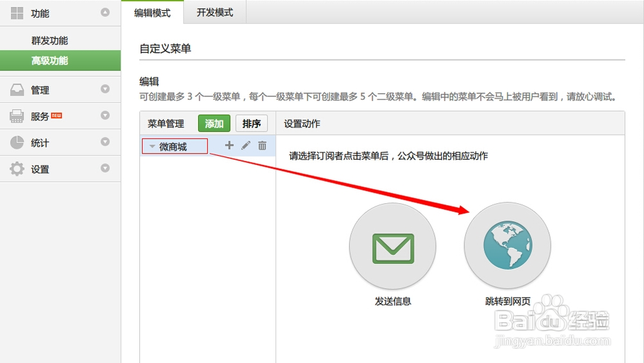
Task: Expand the 统计 section arrow
Action: coord(105,142)
